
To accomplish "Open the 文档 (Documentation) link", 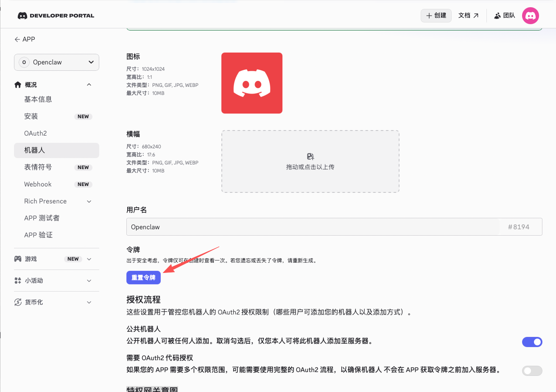I will pyautogui.click(x=469, y=15).
